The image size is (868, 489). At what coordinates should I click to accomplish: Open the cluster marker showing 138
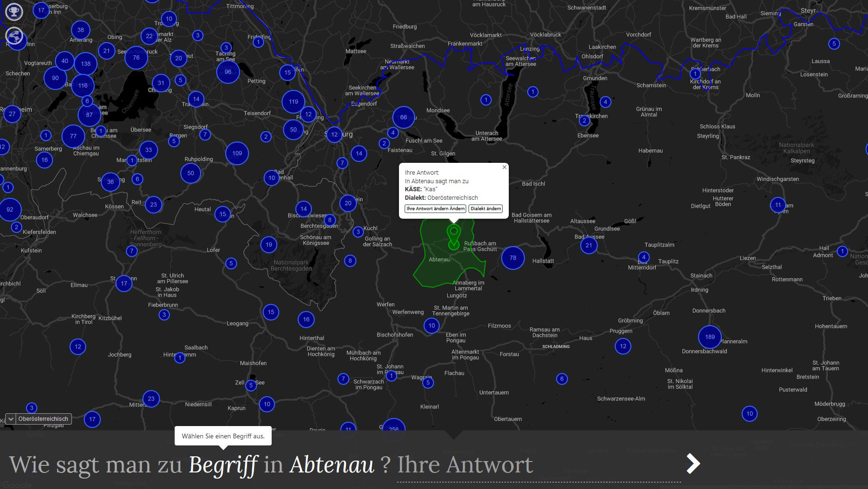[86, 63]
